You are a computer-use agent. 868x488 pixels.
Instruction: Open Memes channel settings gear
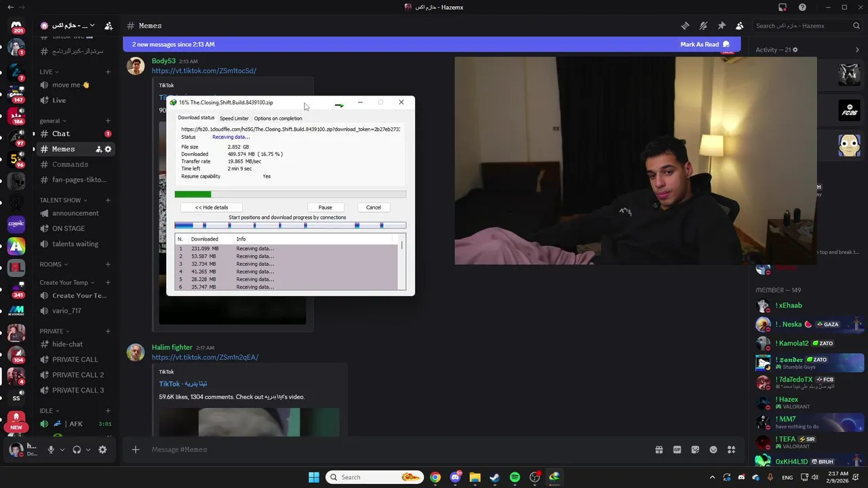tap(108, 149)
